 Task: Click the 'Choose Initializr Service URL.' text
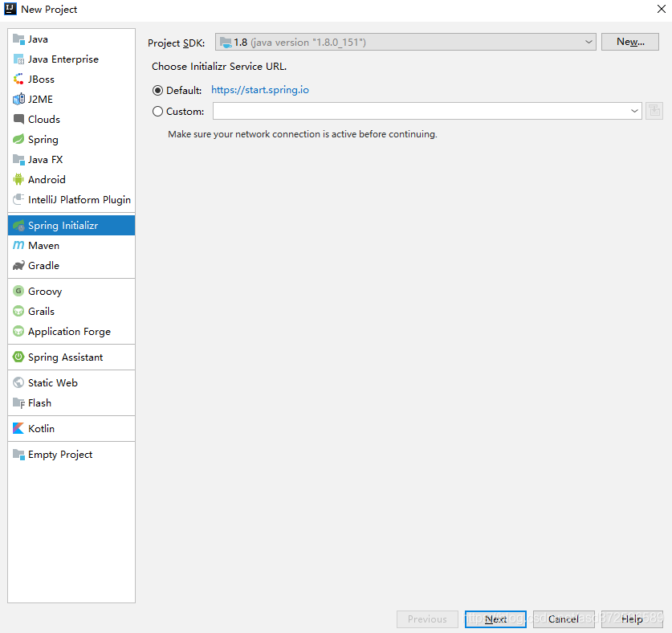point(219,67)
